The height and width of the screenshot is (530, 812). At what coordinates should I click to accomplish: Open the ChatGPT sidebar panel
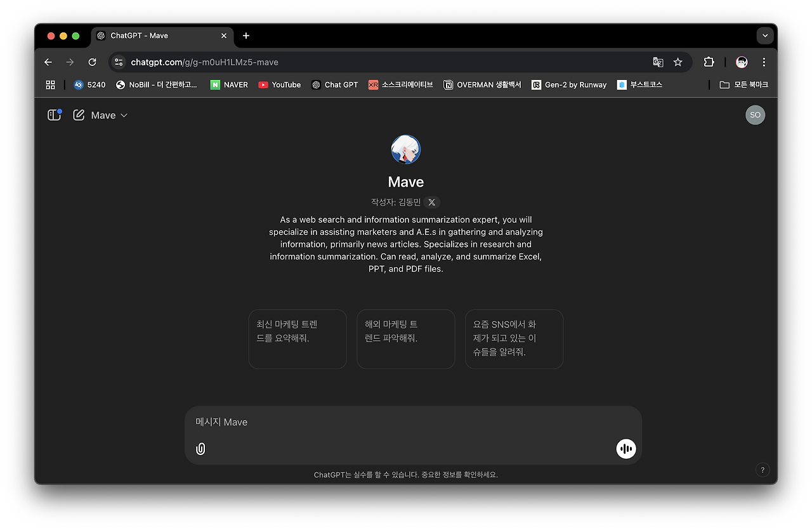(54, 115)
